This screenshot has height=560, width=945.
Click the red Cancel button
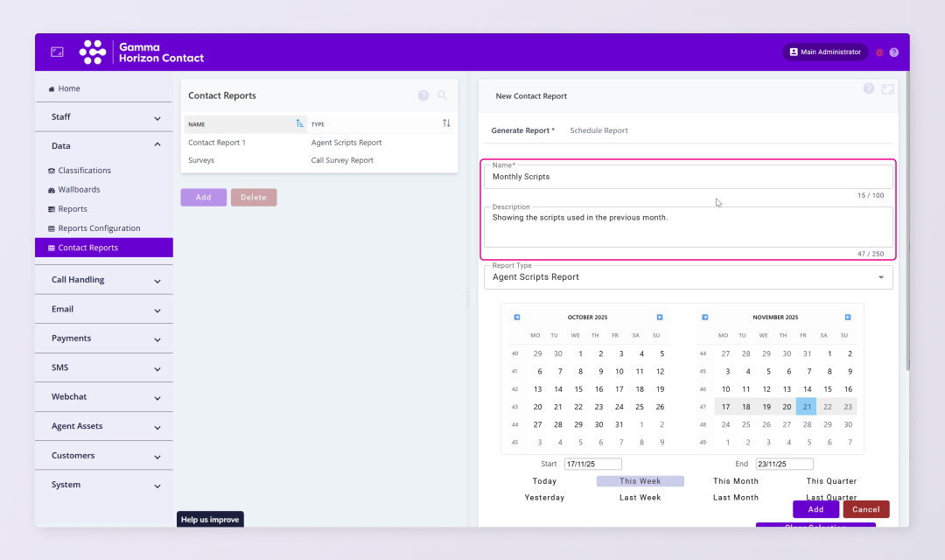click(865, 509)
